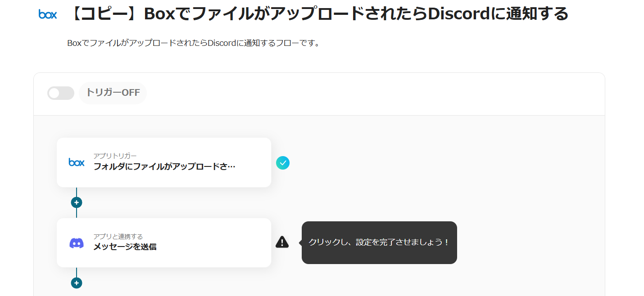644x296 pixels.
Task: Click the トリガーOFF label
Action: (113, 93)
